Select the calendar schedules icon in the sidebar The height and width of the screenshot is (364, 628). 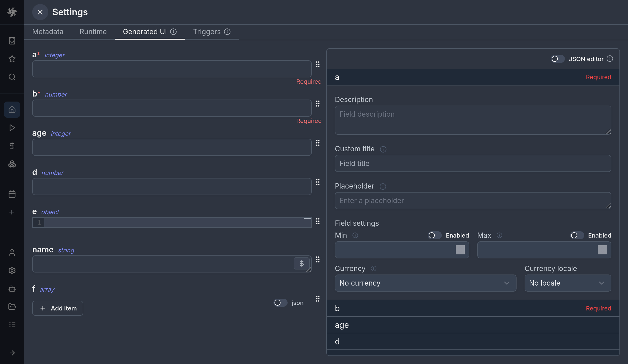pos(12,194)
